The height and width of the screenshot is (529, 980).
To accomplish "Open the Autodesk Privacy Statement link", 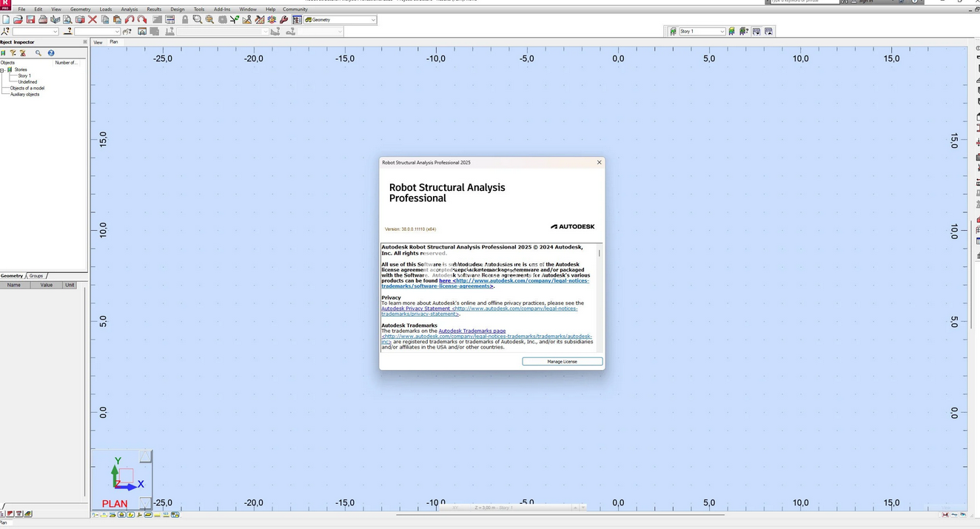I will pyautogui.click(x=415, y=309).
